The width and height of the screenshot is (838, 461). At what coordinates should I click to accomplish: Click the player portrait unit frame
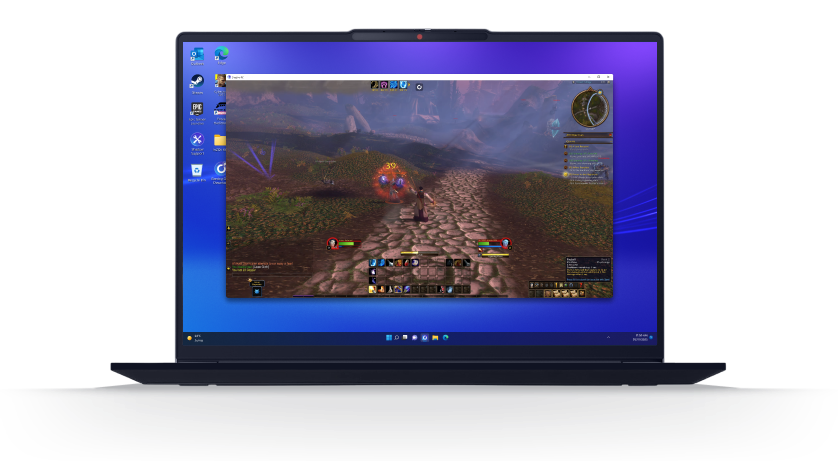[x=333, y=244]
